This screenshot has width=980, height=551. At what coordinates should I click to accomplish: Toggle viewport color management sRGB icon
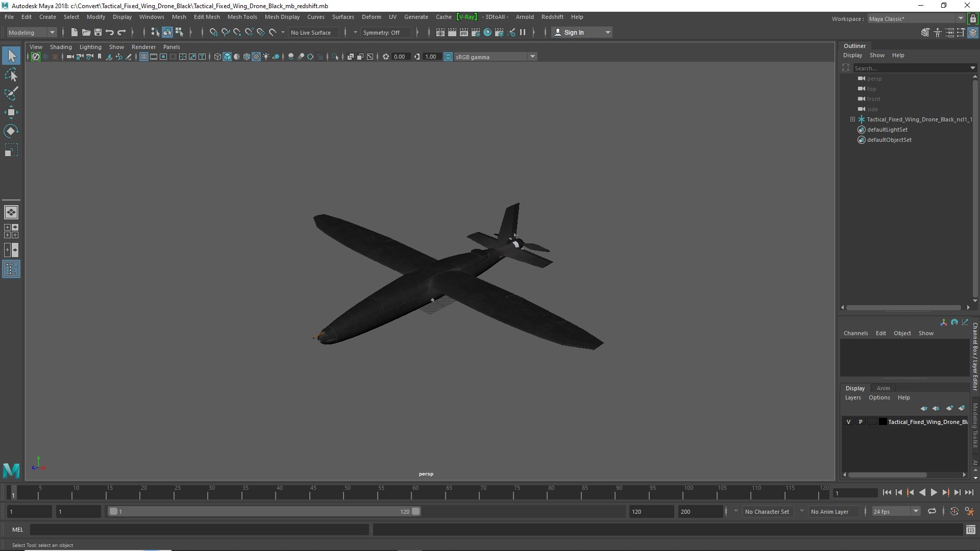click(x=448, y=57)
